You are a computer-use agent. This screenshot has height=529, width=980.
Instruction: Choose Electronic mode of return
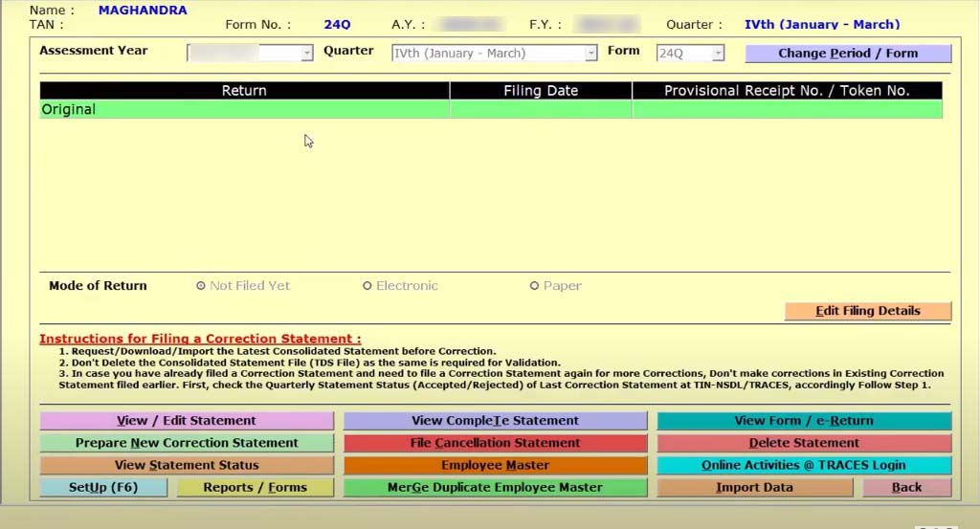[x=367, y=286]
